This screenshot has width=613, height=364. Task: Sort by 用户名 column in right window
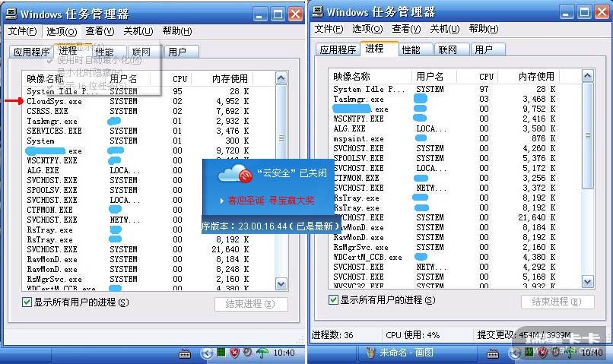point(434,77)
